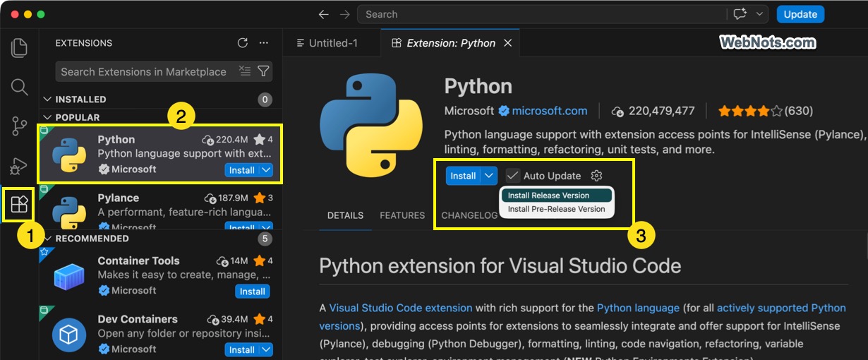Open Install dropdown arrow on Dev Containers item
This screenshot has width=868, height=360.
(265, 349)
